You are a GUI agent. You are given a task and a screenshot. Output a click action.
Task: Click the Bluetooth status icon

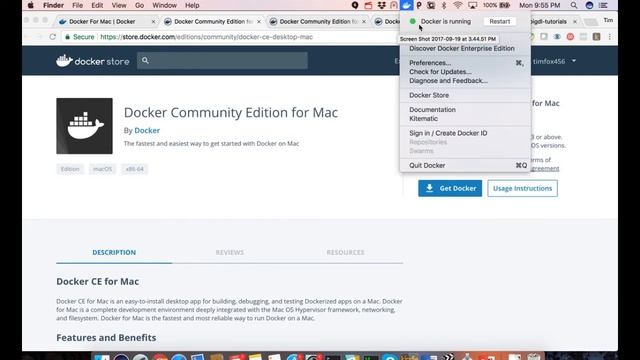click(444, 5)
